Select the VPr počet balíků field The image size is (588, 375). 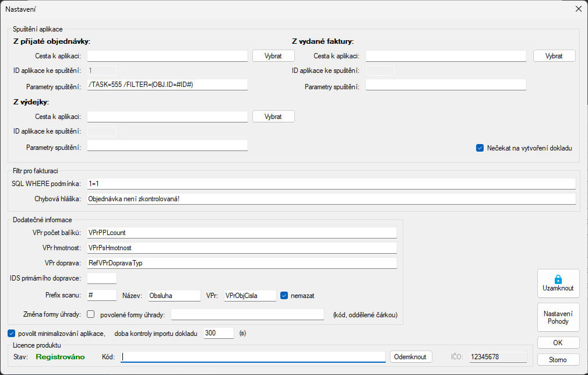click(x=241, y=233)
